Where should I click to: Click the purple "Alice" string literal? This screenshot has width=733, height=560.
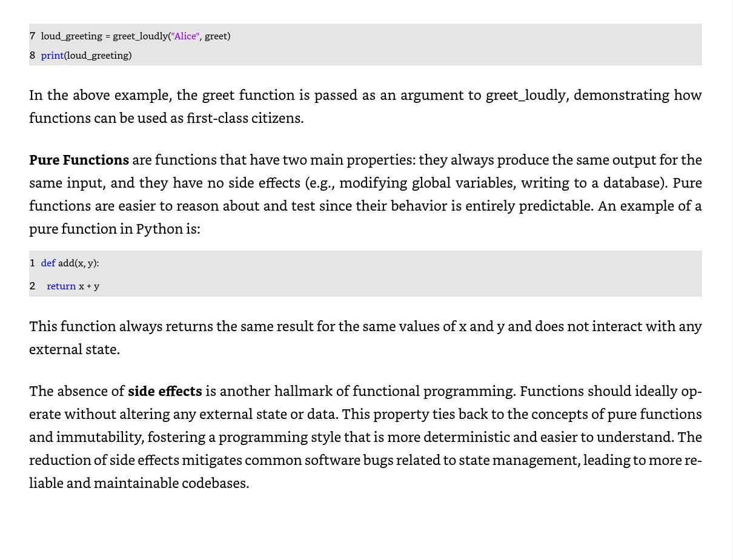pyautogui.click(x=185, y=36)
